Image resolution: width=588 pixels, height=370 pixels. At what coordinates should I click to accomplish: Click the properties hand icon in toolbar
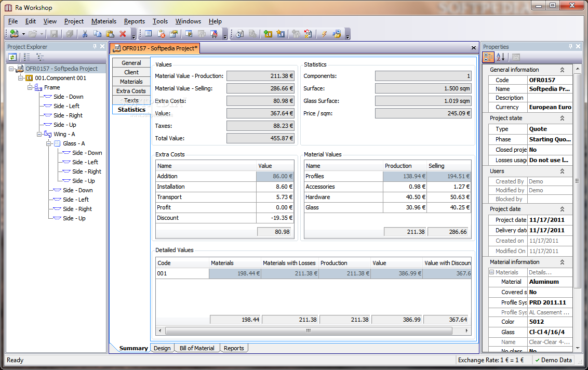(x=173, y=34)
